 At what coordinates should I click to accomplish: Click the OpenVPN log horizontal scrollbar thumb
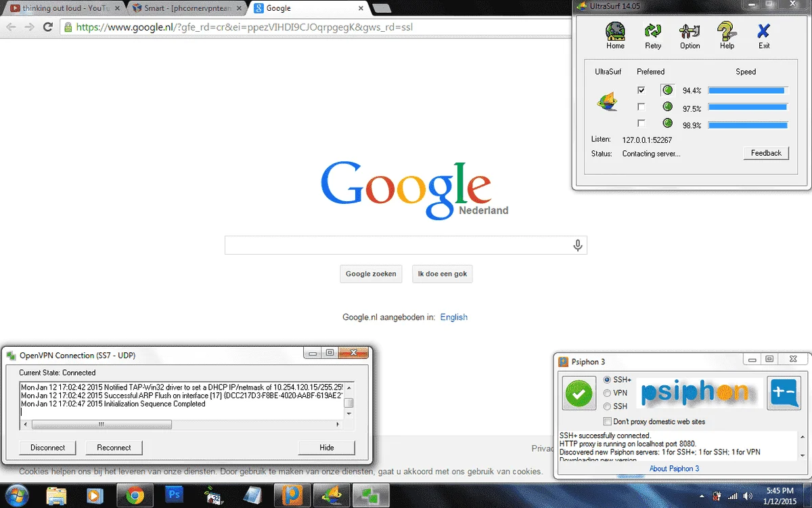pyautogui.click(x=101, y=425)
